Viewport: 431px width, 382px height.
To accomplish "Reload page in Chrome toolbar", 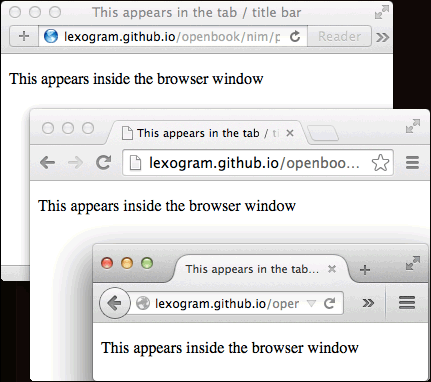I will click(x=103, y=162).
